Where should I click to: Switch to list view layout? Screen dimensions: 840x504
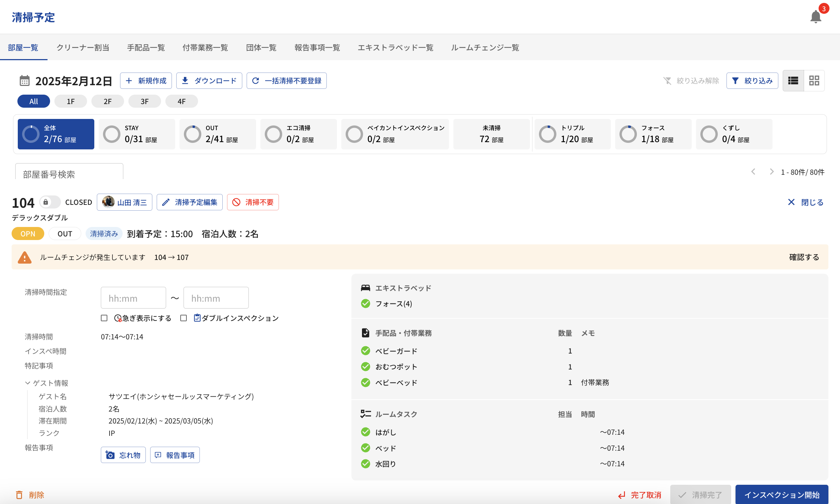point(793,80)
